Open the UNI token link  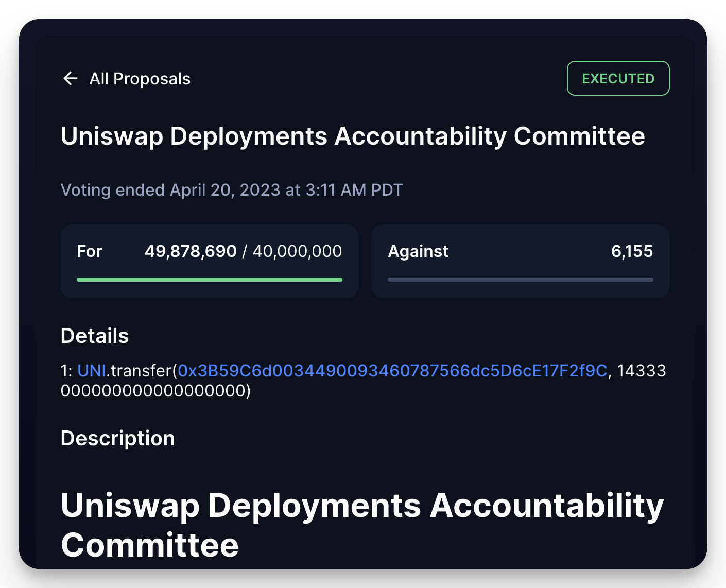tap(92, 371)
